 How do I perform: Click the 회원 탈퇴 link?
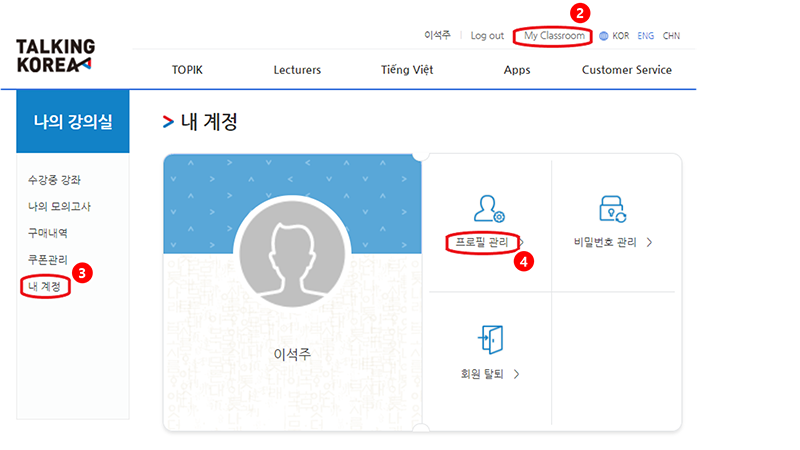pyautogui.click(x=482, y=374)
